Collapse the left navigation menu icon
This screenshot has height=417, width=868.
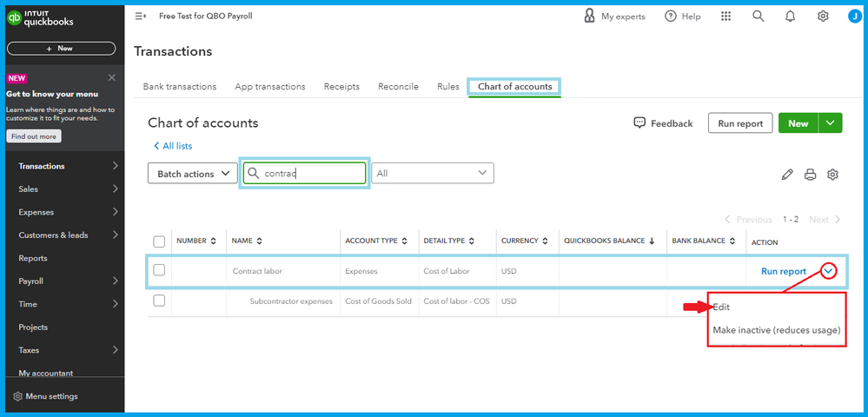[141, 17]
